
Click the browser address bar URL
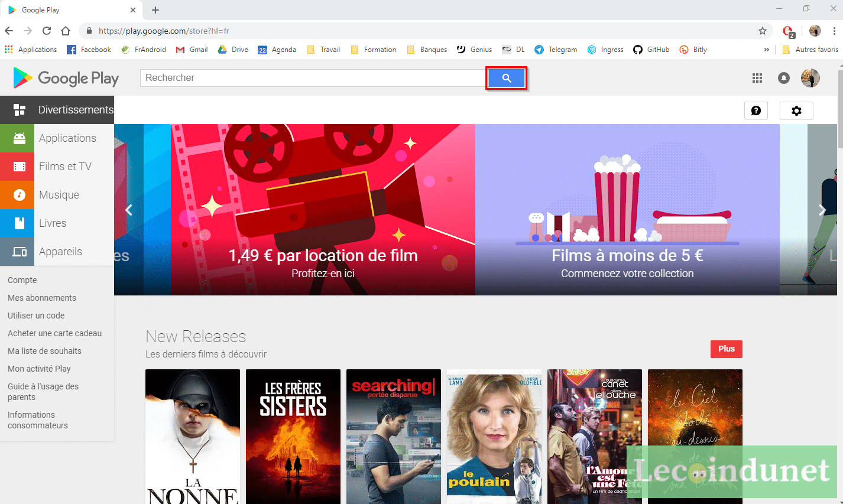point(164,31)
